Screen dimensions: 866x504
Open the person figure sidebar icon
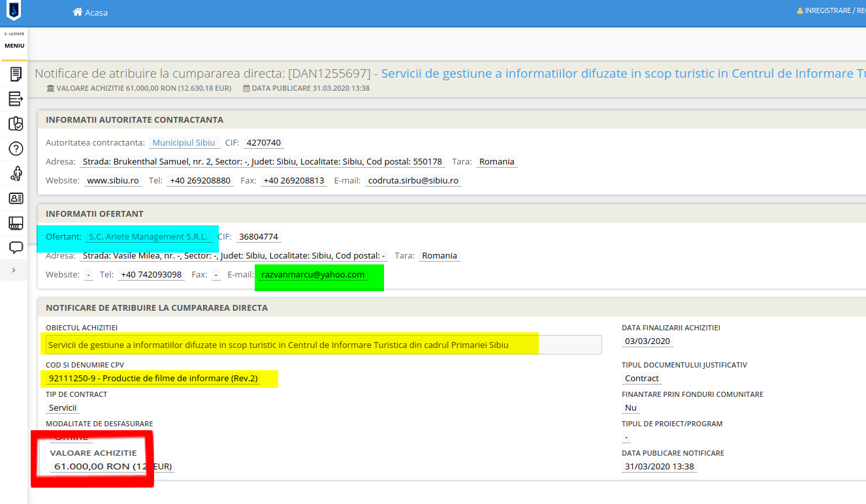click(16, 174)
